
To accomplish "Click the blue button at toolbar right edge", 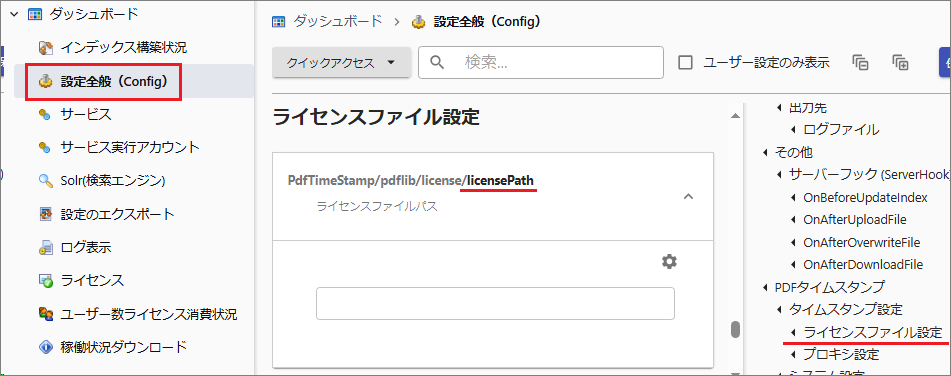I will point(945,62).
